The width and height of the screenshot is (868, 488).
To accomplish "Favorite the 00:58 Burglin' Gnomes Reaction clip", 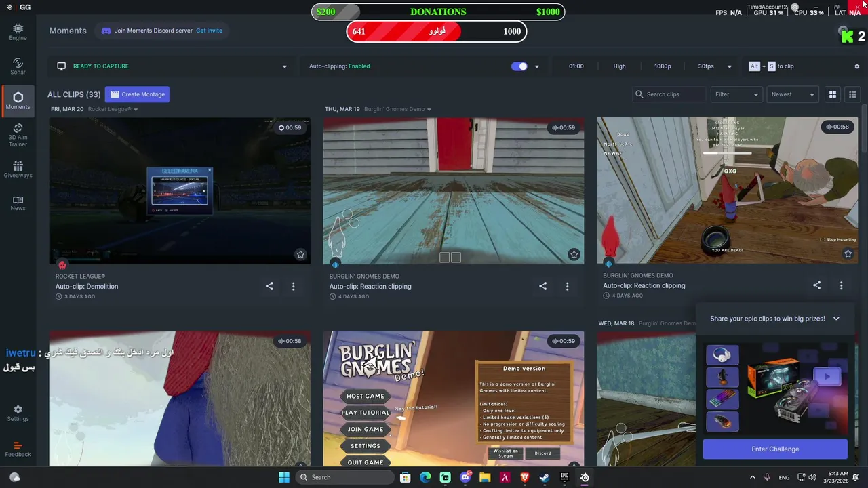I will [848, 253].
